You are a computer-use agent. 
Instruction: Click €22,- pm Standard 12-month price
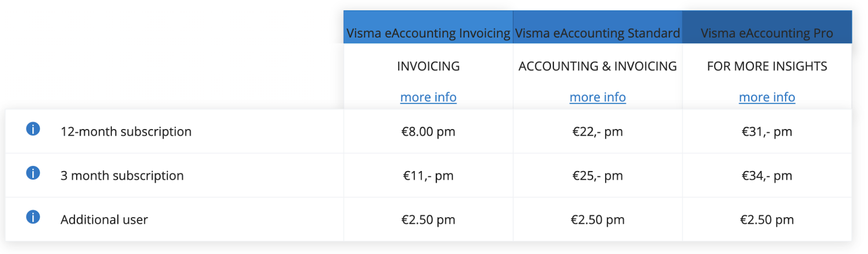pyautogui.click(x=598, y=131)
